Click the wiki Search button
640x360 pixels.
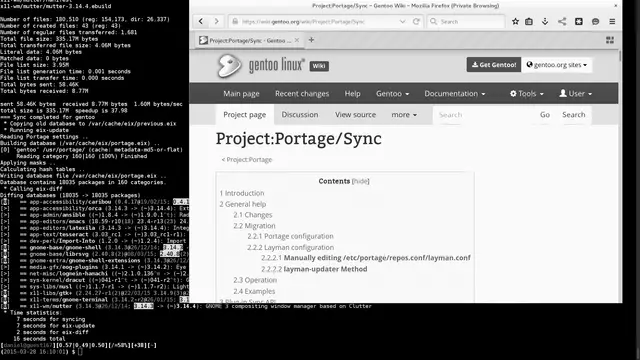573,115
